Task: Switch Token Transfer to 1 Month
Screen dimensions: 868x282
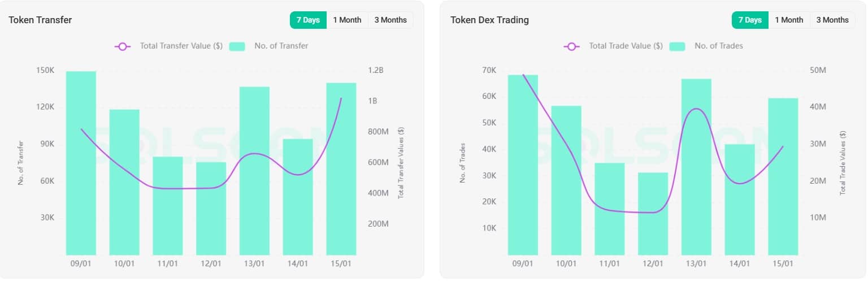Action: pos(347,20)
